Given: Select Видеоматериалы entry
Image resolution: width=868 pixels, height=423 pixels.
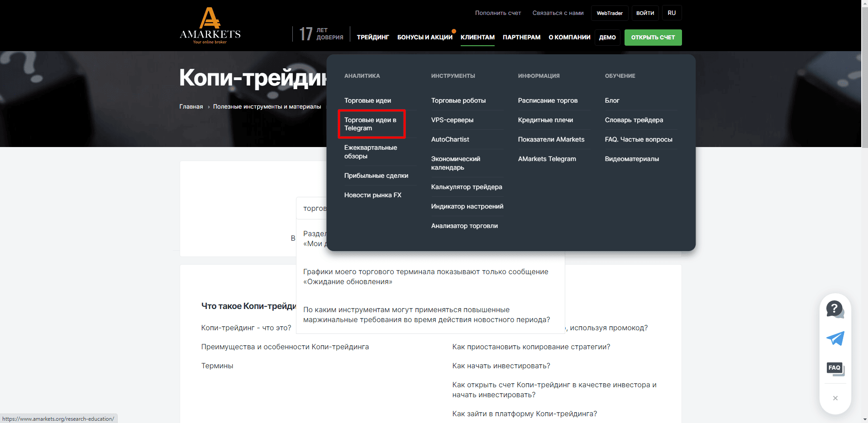Looking at the screenshot, I should point(632,159).
